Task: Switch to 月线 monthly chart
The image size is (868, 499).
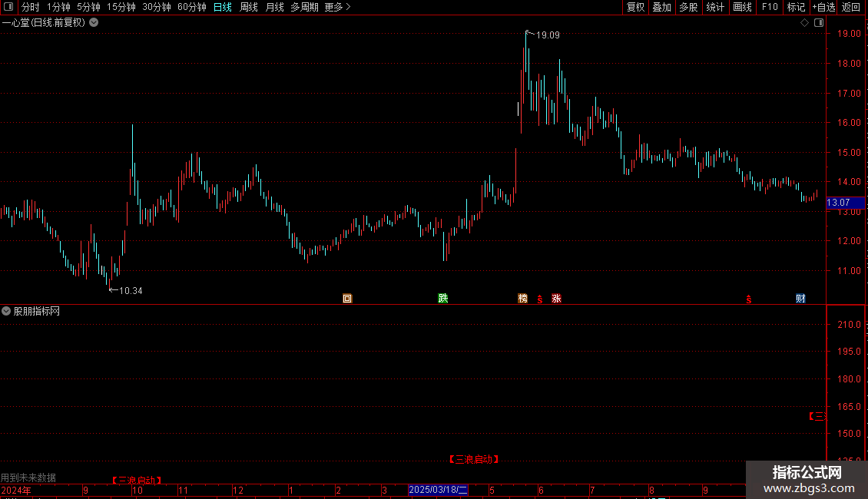Action: (x=274, y=7)
